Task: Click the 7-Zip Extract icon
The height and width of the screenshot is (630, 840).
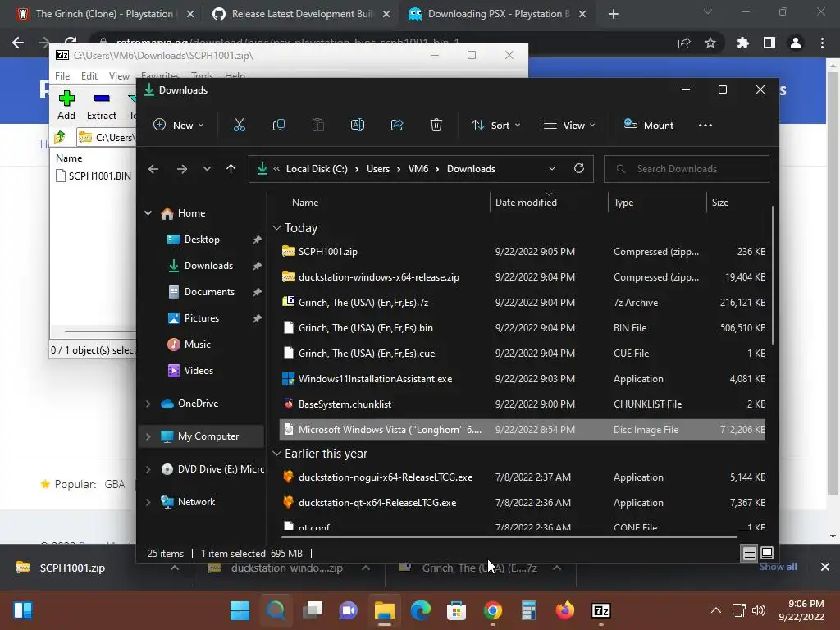Action: [x=101, y=105]
